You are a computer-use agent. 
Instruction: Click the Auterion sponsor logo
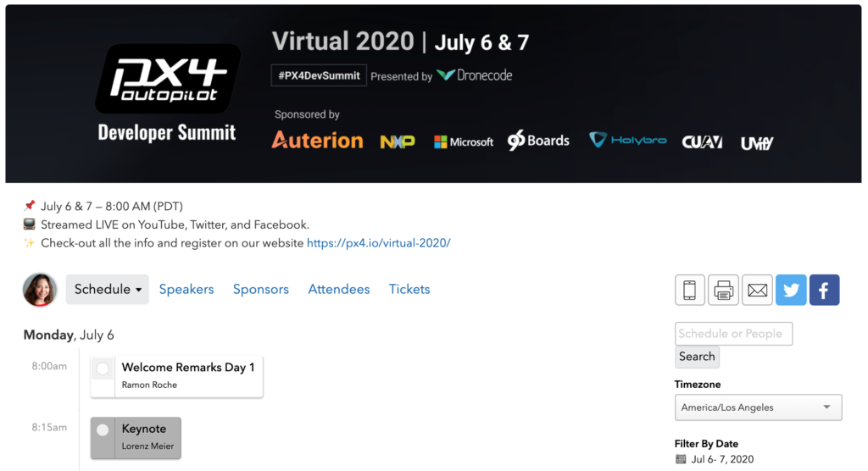(x=317, y=140)
